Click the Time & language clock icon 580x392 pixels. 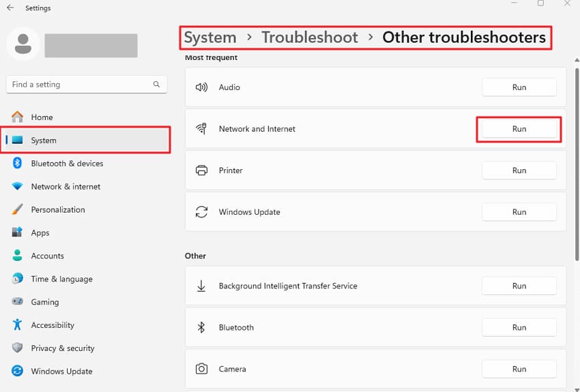coord(17,279)
